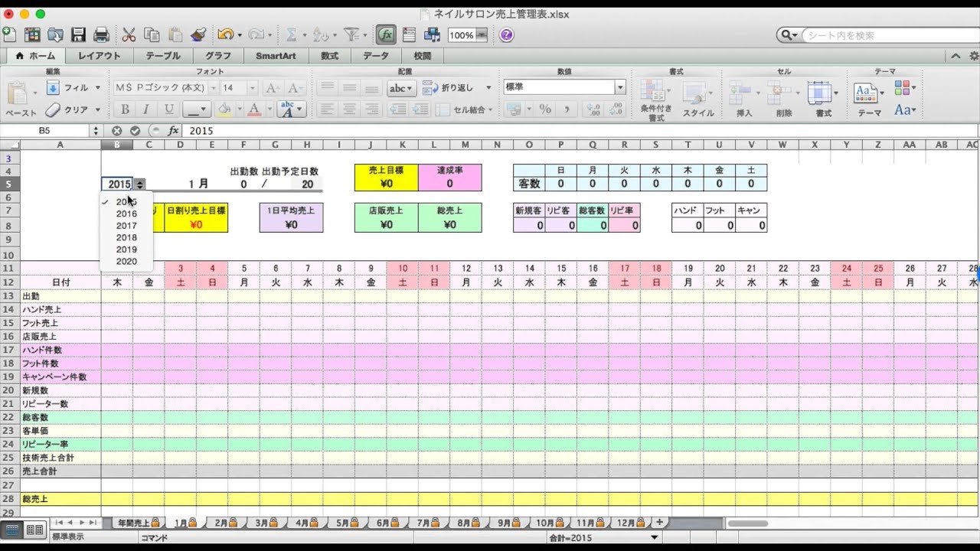The width and height of the screenshot is (980, 551).
Task: Open the number format 標準 dropdown
Action: pyautogui.click(x=620, y=87)
